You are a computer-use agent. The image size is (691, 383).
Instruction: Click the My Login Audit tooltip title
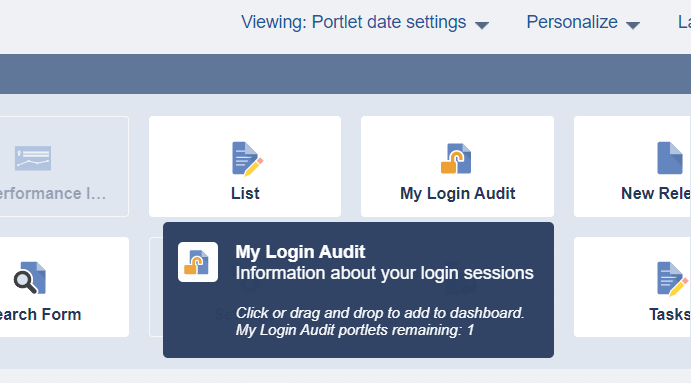point(300,252)
